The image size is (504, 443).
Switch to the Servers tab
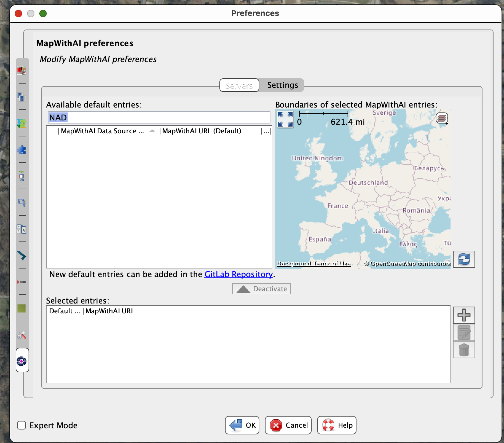[x=239, y=85]
